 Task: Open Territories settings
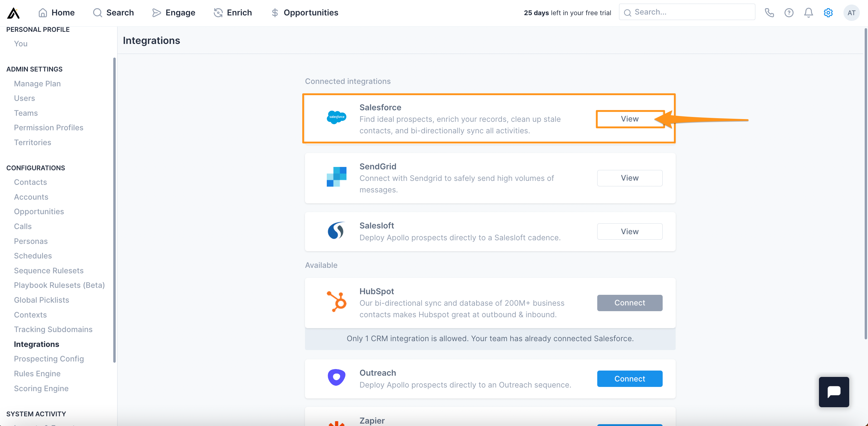tap(32, 143)
